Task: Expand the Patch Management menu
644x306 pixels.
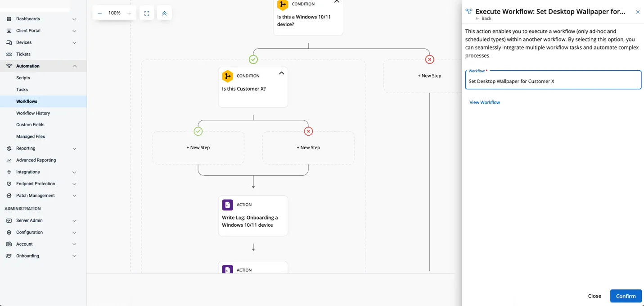Action: click(x=74, y=196)
